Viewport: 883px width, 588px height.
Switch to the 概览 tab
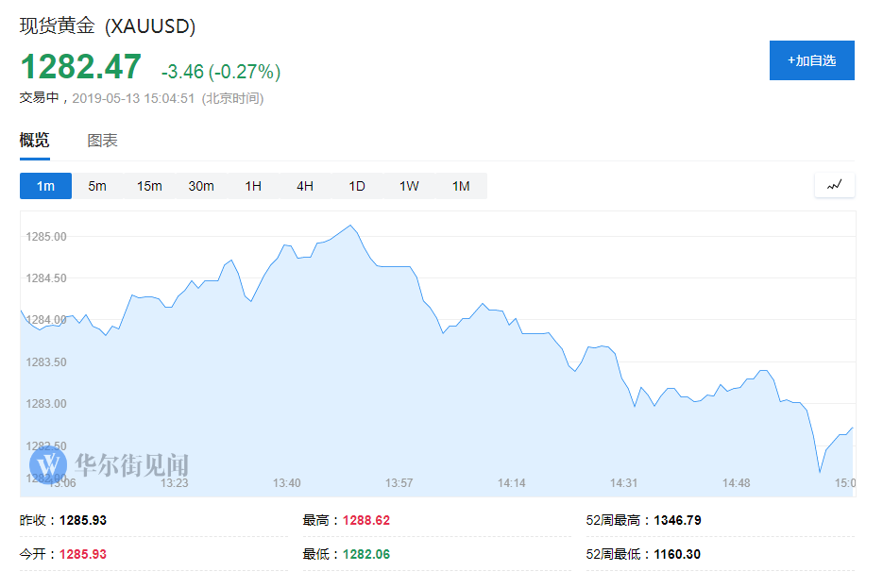pos(35,141)
